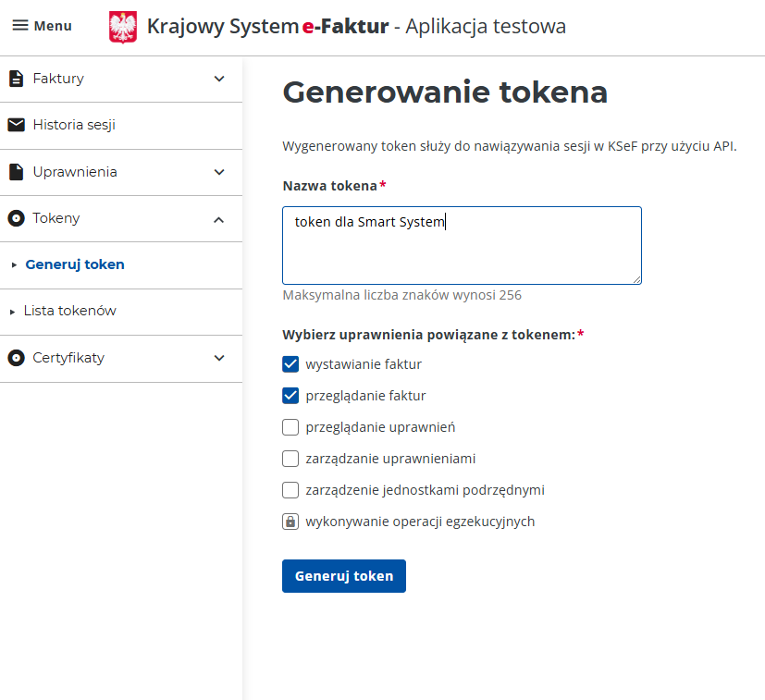765x700 pixels.
Task: Click into the Nazwa tokena text area
Action: click(462, 245)
